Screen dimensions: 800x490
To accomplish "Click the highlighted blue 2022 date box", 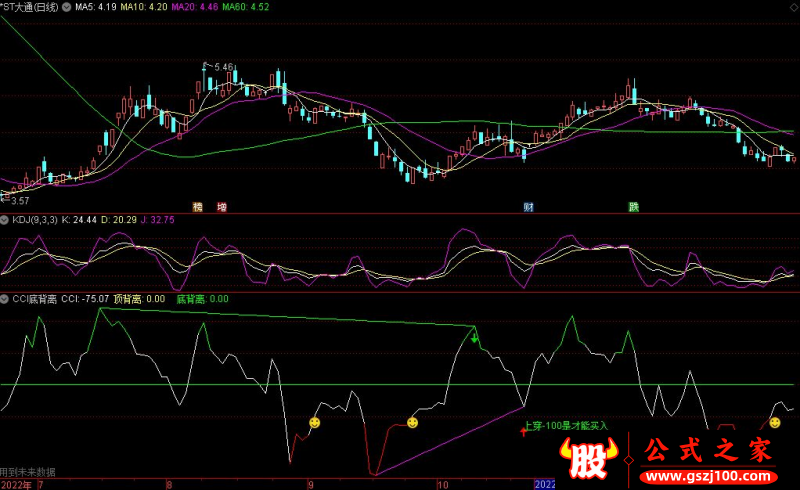I will [x=544, y=484].
